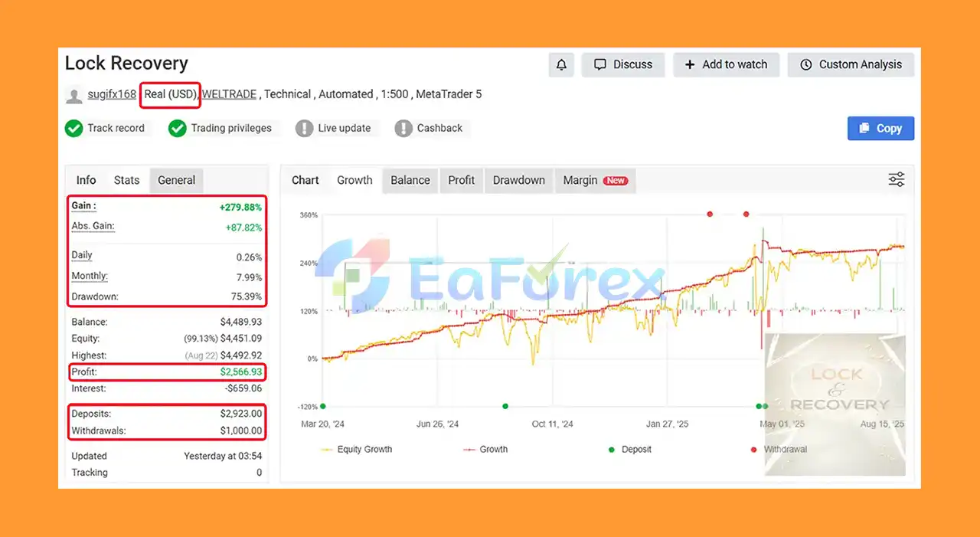Click the Trading privileges green check icon
The height and width of the screenshot is (537, 980).
click(178, 129)
